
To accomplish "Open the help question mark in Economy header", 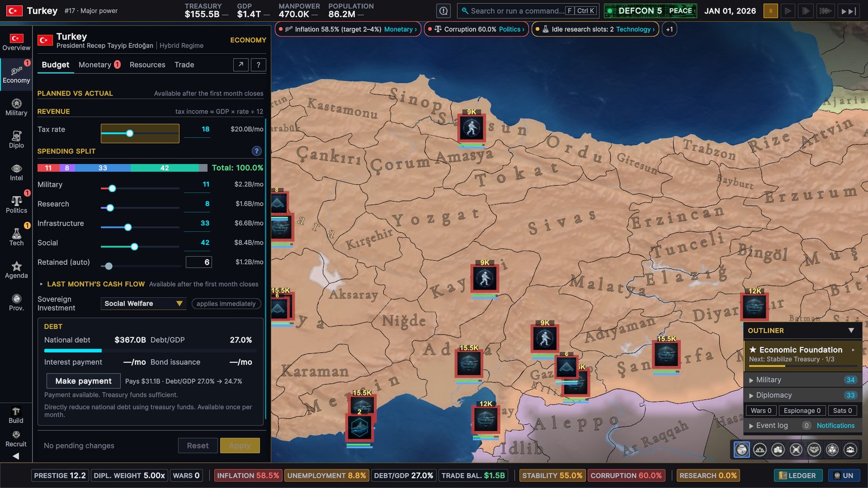I will point(258,65).
